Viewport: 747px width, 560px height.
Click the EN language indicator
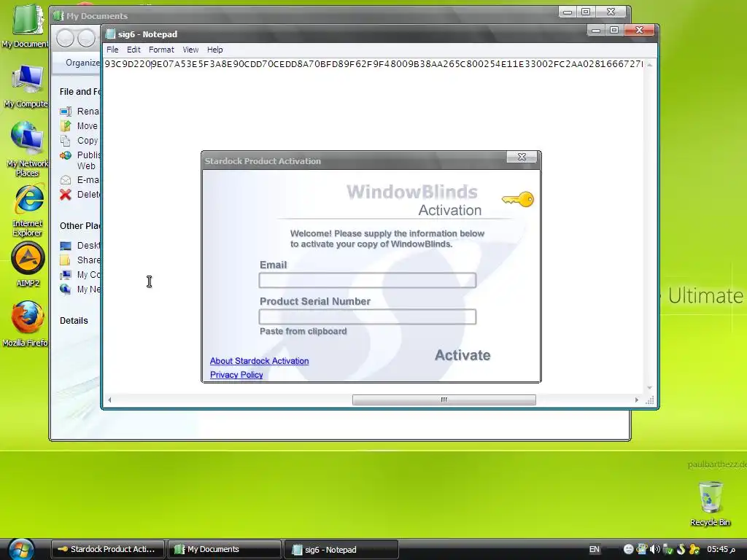click(594, 550)
